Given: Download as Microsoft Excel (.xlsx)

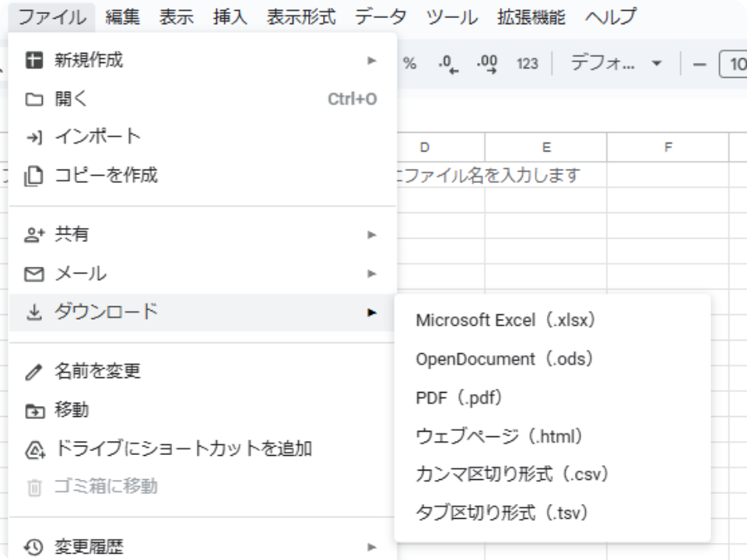Looking at the screenshot, I should (x=506, y=320).
